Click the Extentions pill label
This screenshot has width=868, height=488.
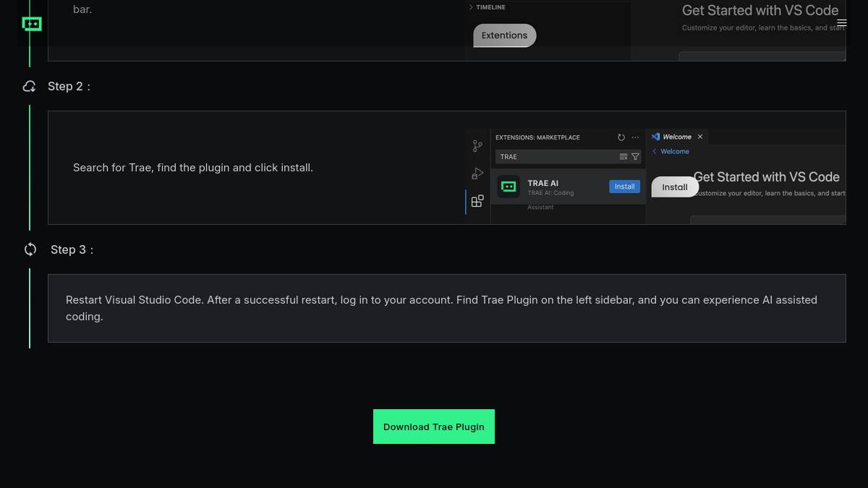pos(504,35)
